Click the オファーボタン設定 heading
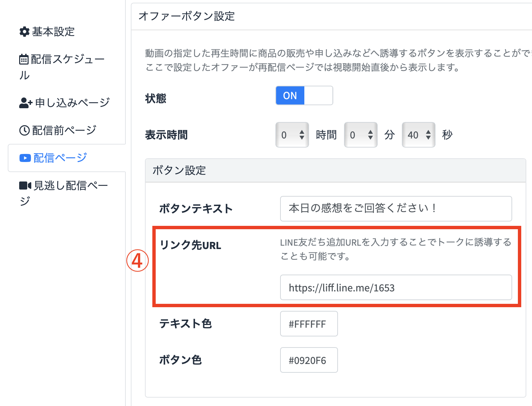The image size is (532, 406). click(x=187, y=16)
